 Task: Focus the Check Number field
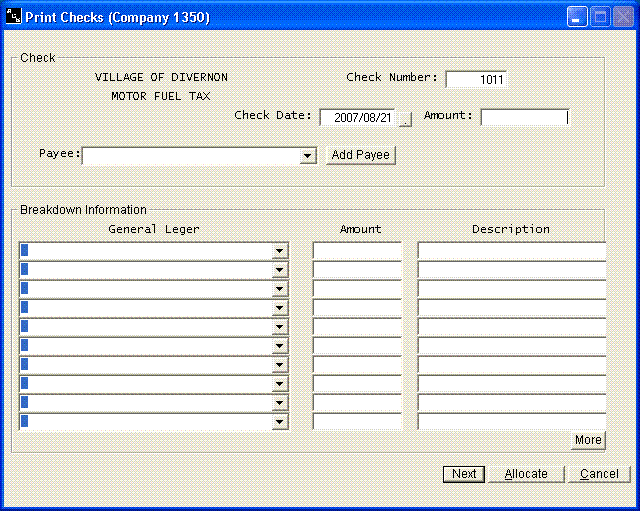coord(476,79)
